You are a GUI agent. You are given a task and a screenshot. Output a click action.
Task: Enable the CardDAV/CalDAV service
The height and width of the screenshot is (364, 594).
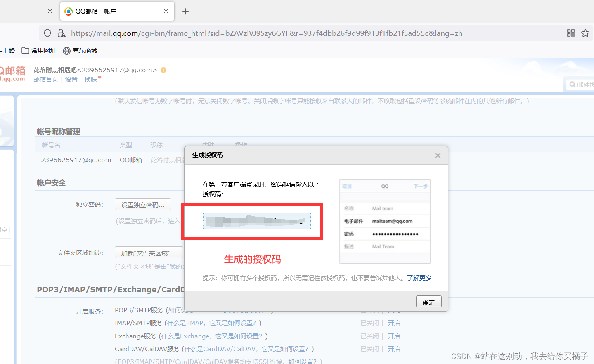click(394, 349)
